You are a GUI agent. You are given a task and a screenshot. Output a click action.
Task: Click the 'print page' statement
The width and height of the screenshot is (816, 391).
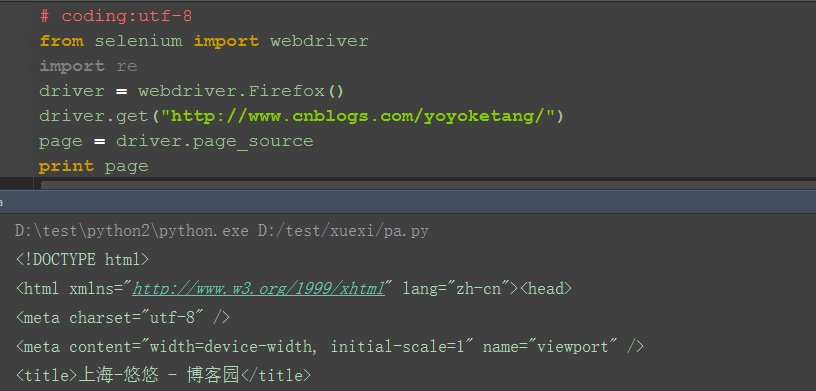click(94, 166)
